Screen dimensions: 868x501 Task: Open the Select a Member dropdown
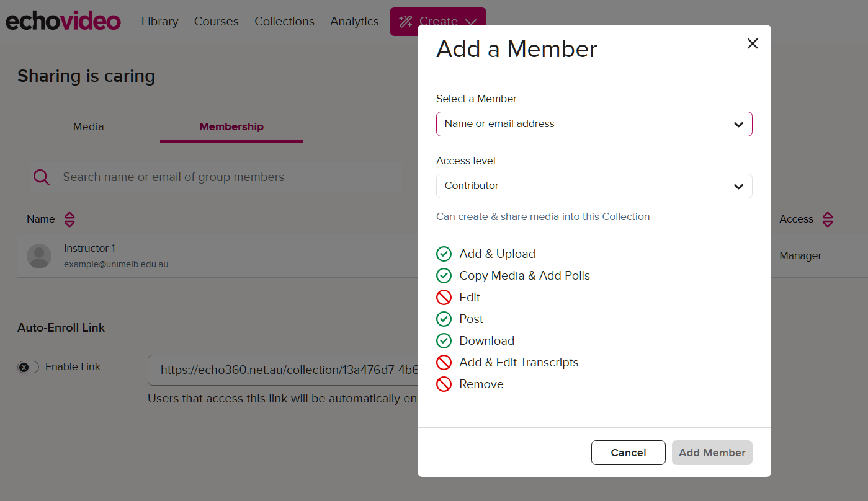tap(594, 124)
